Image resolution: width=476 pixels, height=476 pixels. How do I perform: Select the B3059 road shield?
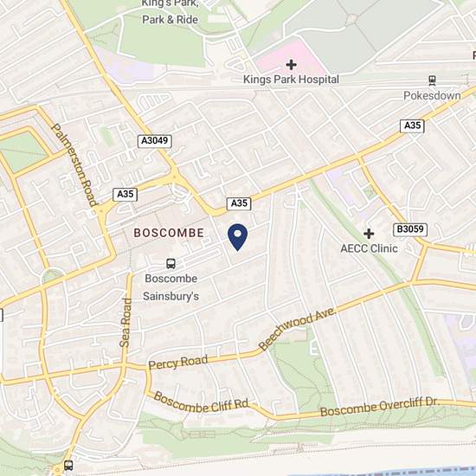click(410, 229)
